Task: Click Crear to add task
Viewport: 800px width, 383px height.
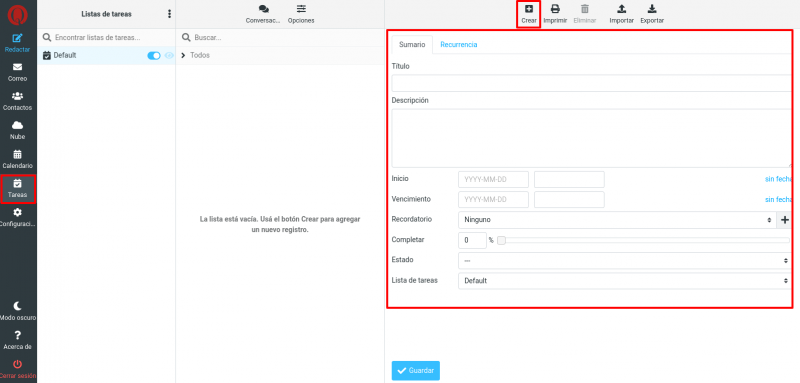Action: tap(529, 14)
